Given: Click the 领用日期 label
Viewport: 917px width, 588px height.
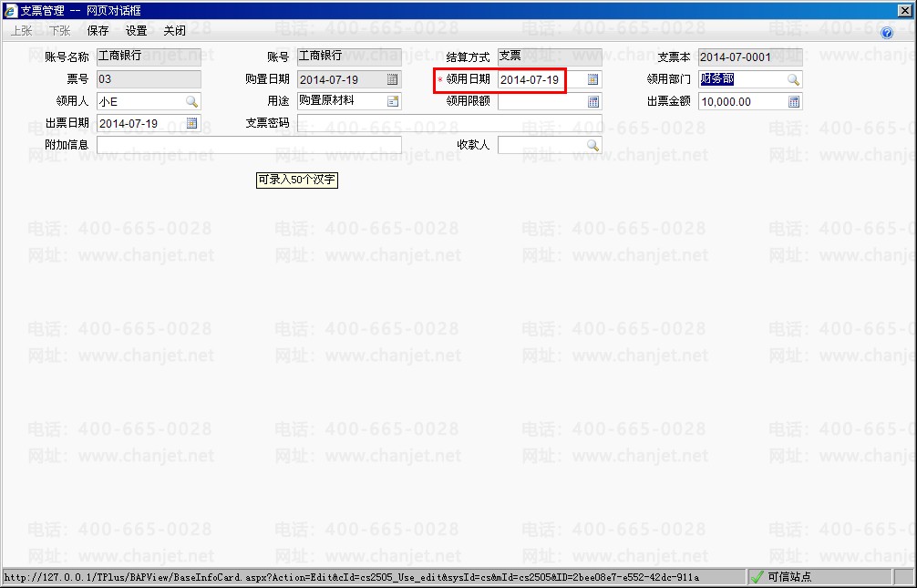Looking at the screenshot, I should tap(468, 79).
